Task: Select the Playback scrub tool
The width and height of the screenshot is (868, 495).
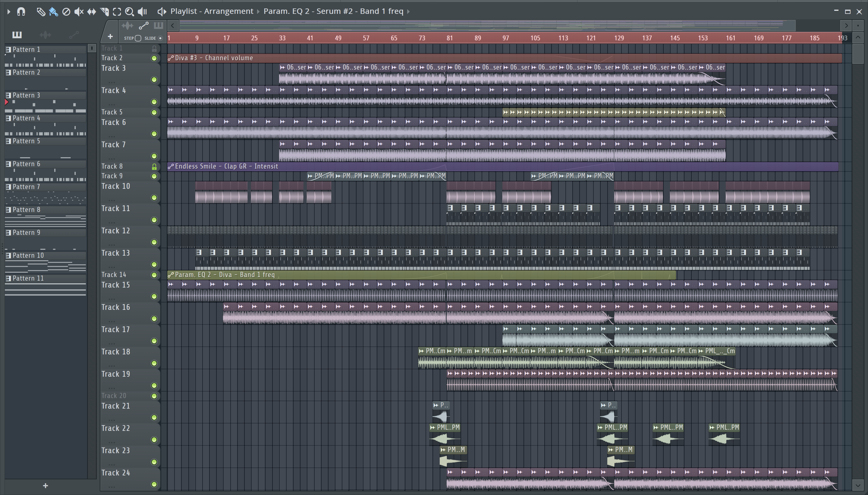Action: pos(142,12)
